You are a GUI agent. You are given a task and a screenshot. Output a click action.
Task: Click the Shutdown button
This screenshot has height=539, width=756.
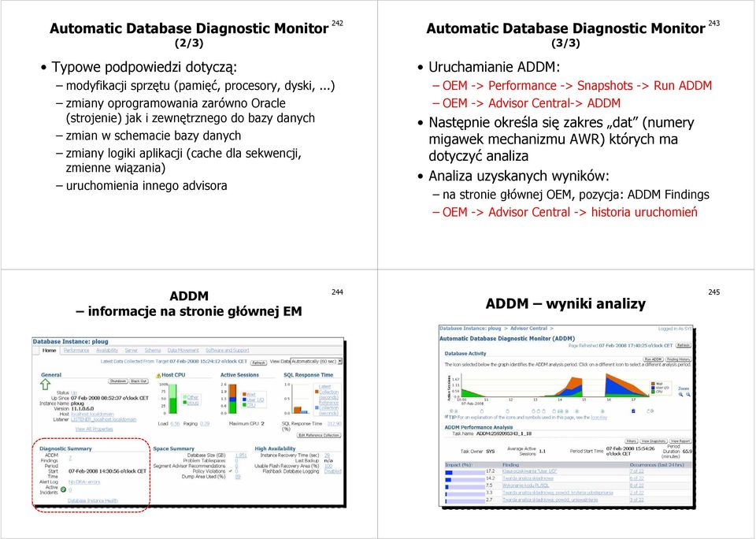click(118, 381)
